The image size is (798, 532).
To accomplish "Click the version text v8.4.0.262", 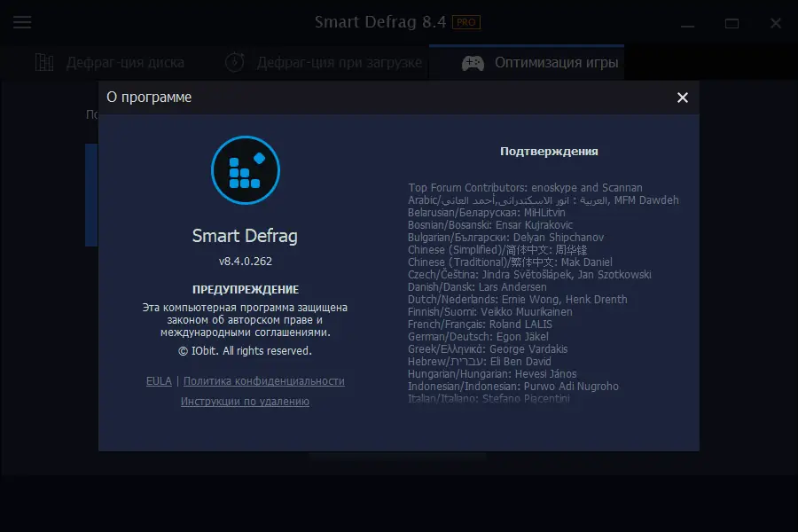I will tap(246, 262).
